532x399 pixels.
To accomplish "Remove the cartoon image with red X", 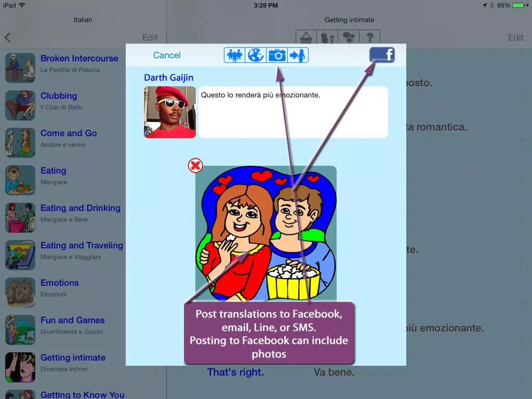I will (195, 166).
